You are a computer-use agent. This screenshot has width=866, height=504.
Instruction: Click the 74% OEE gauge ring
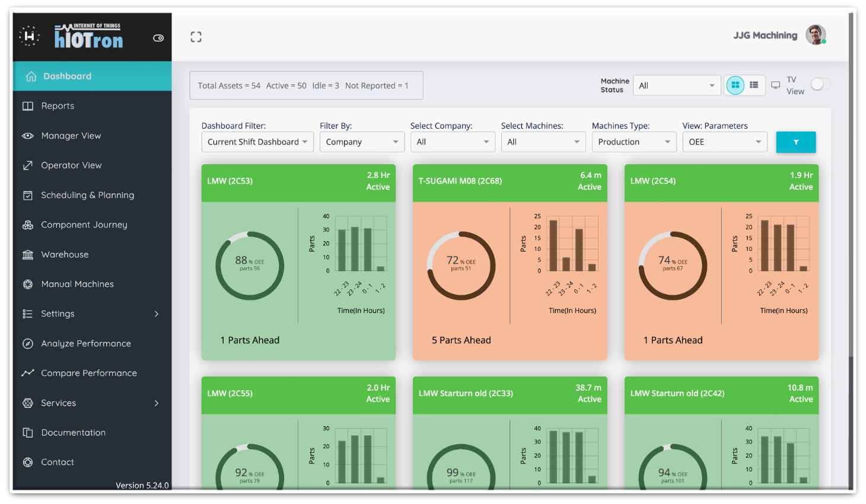(673, 265)
